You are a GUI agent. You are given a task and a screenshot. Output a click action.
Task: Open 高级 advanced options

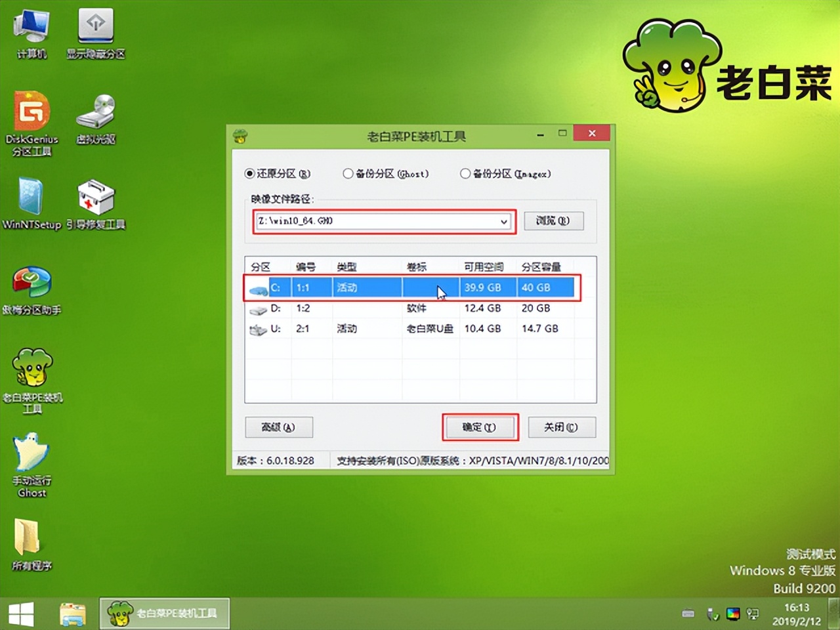click(279, 427)
